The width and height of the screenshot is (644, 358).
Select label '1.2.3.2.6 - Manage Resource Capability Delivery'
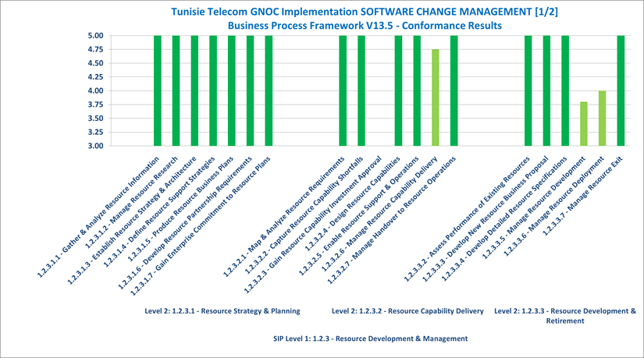(379, 214)
